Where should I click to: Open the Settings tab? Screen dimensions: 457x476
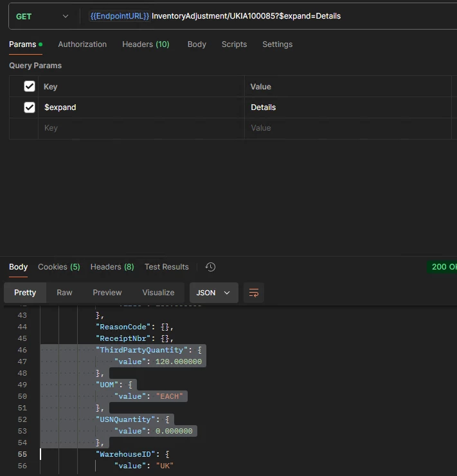[277, 44]
